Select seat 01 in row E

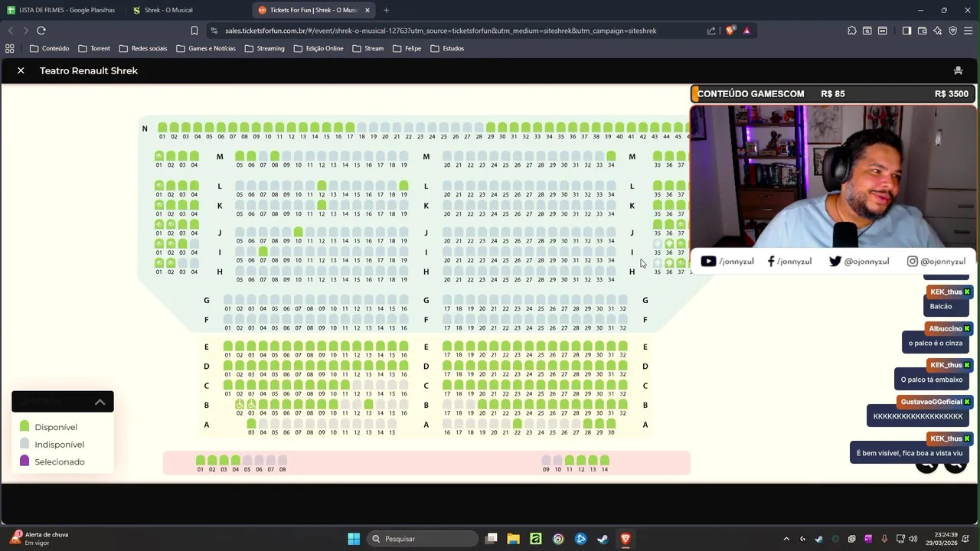pyautogui.click(x=228, y=347)
